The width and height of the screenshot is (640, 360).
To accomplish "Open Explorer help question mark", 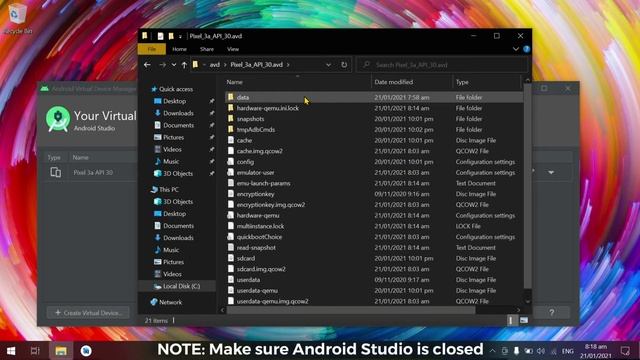I will pos(527,49).
